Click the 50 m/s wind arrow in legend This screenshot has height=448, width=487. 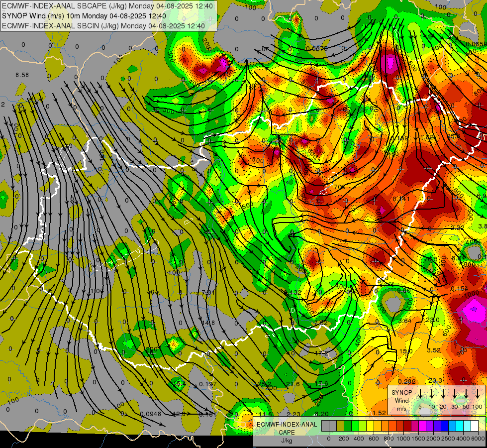point(466,394)
